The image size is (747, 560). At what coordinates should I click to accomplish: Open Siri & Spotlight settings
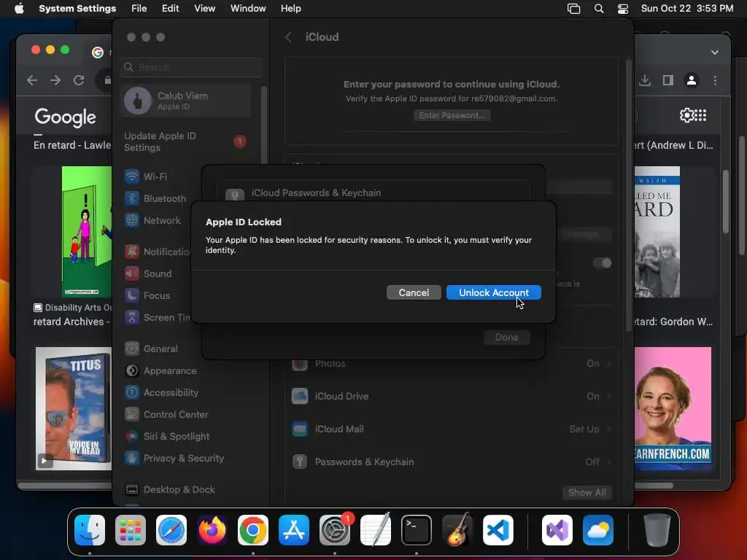(x=177, y=437)
